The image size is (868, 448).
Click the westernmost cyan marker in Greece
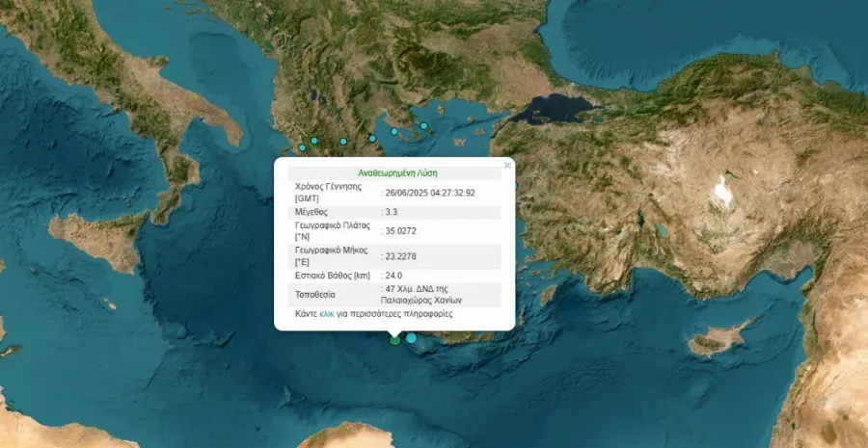[x=302, y=147]
